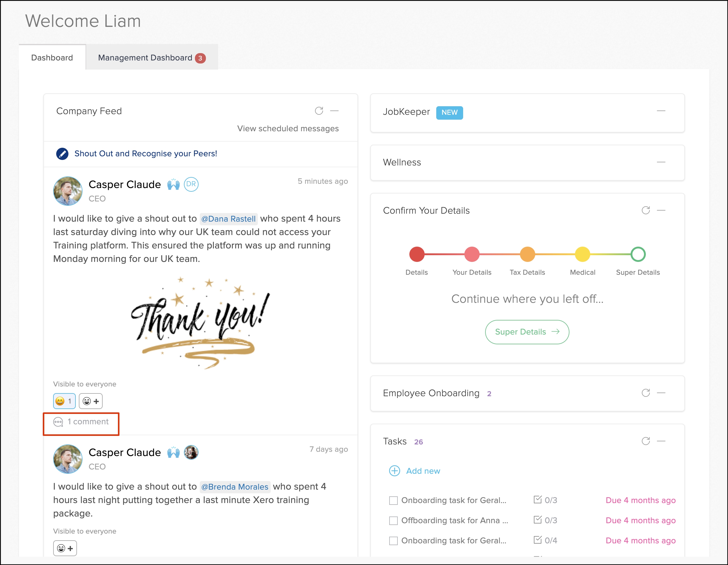Refresh the Tasks panel
Viewport: 728px width, 565px height.
pos(645,441)
